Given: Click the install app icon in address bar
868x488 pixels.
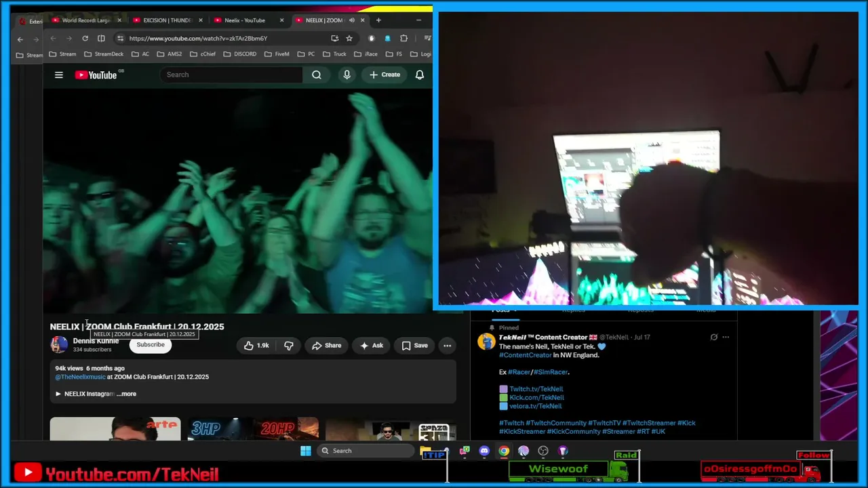Looking at the screenshot, I should [334, 39].
